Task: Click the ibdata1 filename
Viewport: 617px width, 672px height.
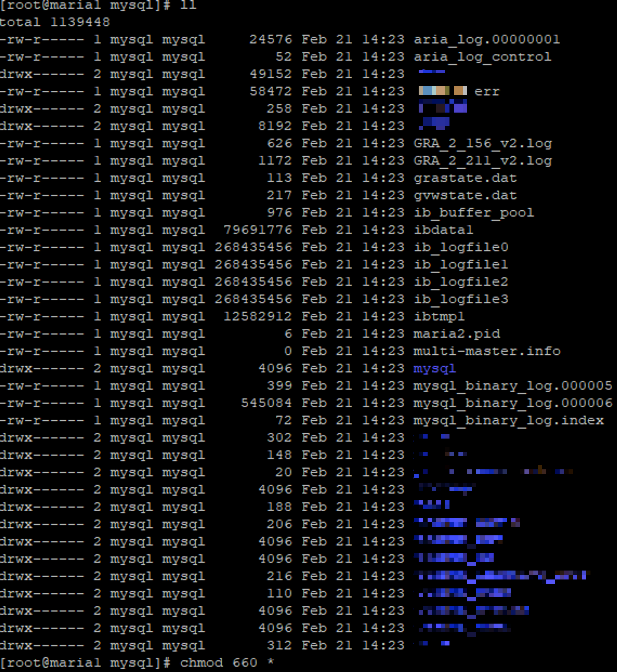Action: (x=443, y=230)
